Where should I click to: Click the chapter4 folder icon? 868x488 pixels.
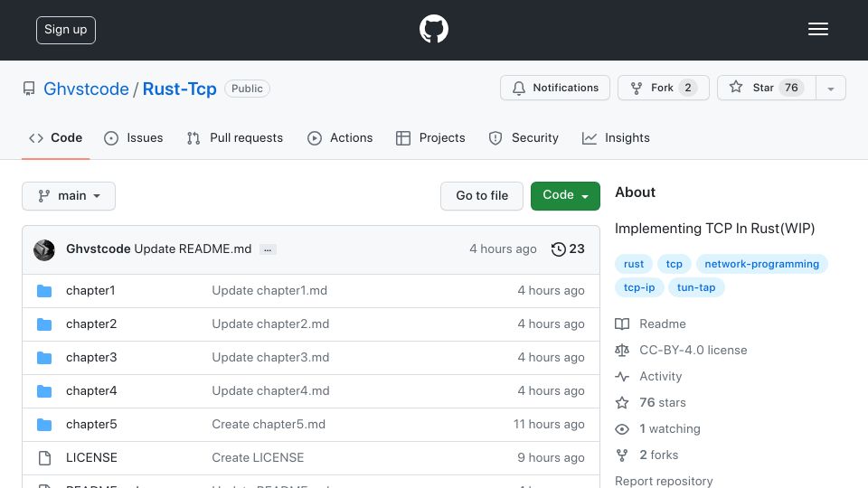click(x=44, y=391)
